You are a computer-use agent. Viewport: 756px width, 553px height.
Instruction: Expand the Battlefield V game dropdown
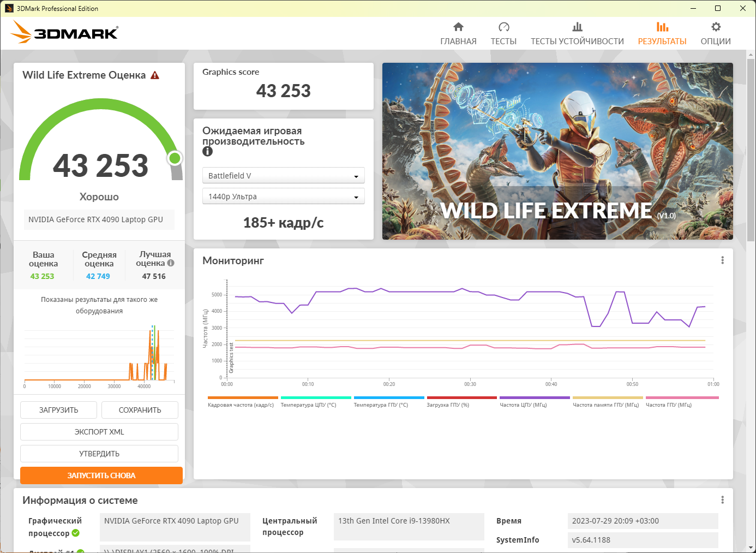283,176
